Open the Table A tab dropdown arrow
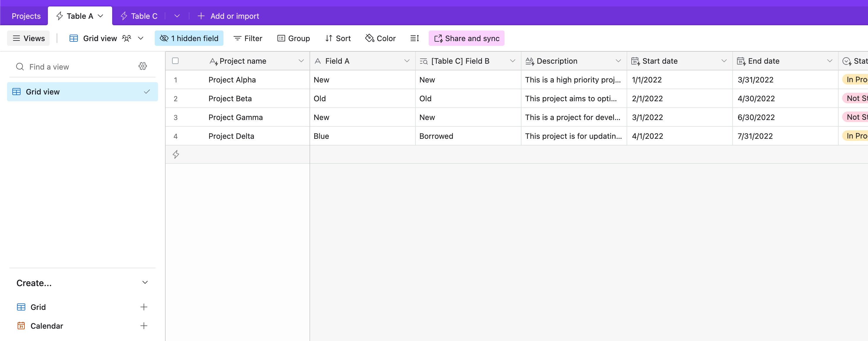This screenshot has width=868, height=341. click(x=100, y=16)
